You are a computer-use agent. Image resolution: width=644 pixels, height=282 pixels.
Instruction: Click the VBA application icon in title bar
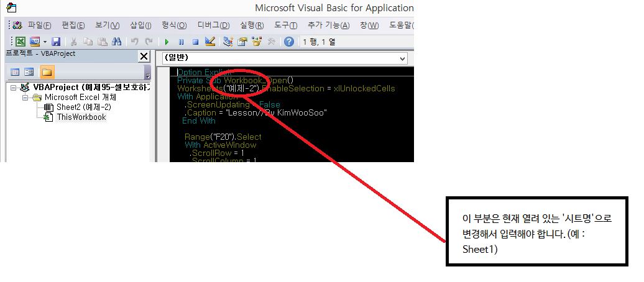pos(11,7)
